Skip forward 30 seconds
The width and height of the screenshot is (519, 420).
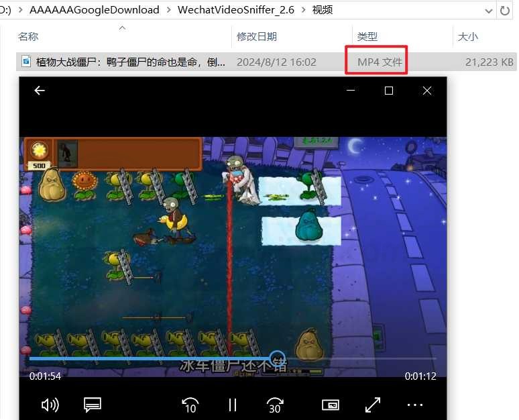tap(275, 405)
